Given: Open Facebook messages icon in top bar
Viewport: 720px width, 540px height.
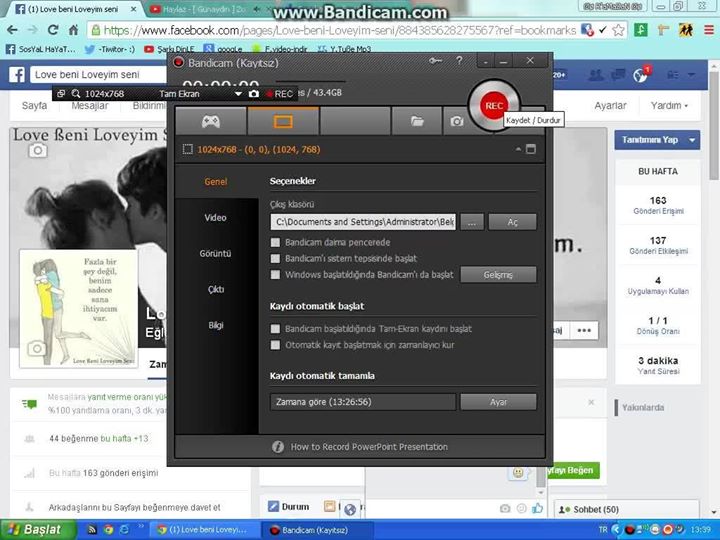Looking at the screenshot, I should (618, 75).
